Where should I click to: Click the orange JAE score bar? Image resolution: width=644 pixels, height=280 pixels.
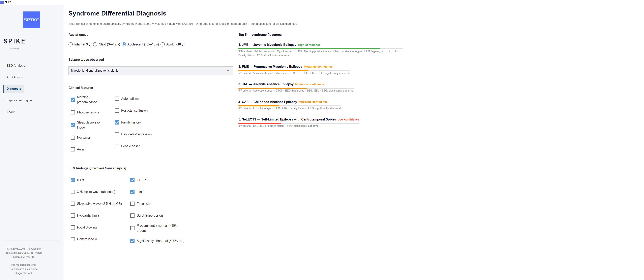point(272,88)
